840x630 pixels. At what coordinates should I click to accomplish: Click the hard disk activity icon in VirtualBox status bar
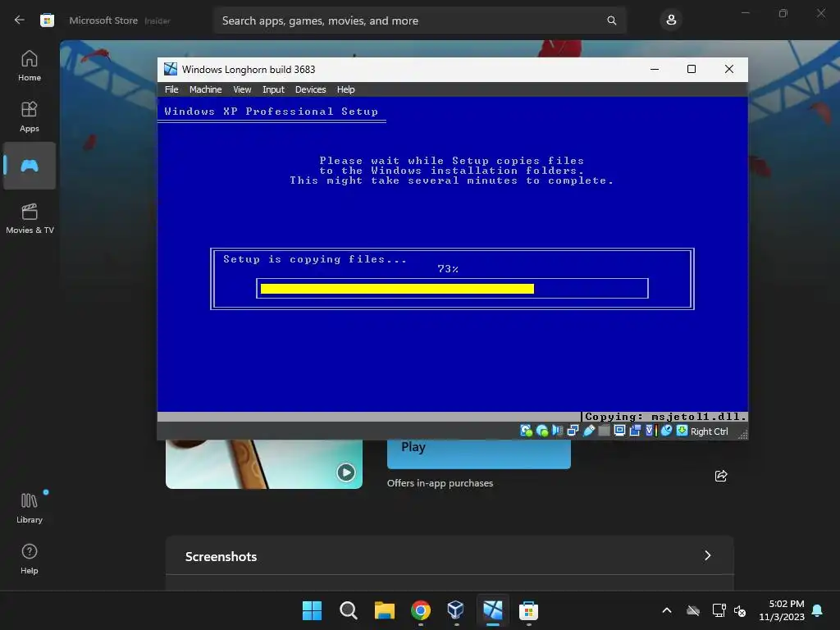click(x=526, y=431)
